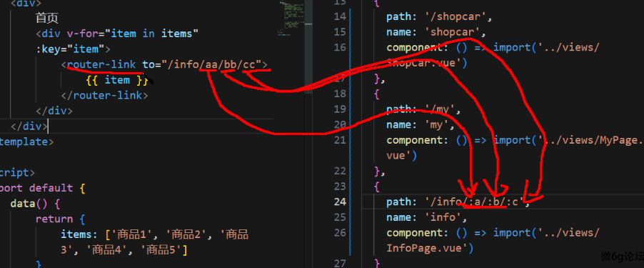Viewport: 644px width, 268px height.
Task: Click the {{ item }} interpolation text
Action: pos(116,80)
